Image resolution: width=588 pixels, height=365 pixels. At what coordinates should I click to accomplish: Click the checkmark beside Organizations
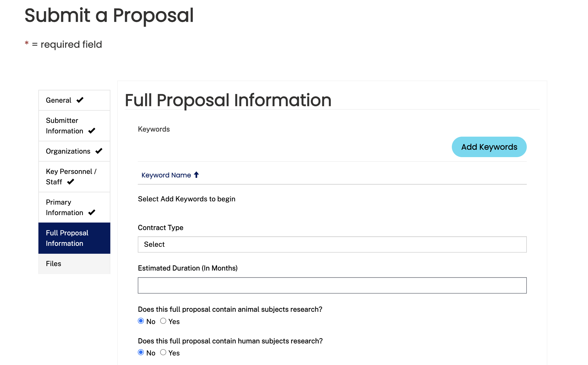click(x=98, y=151)
